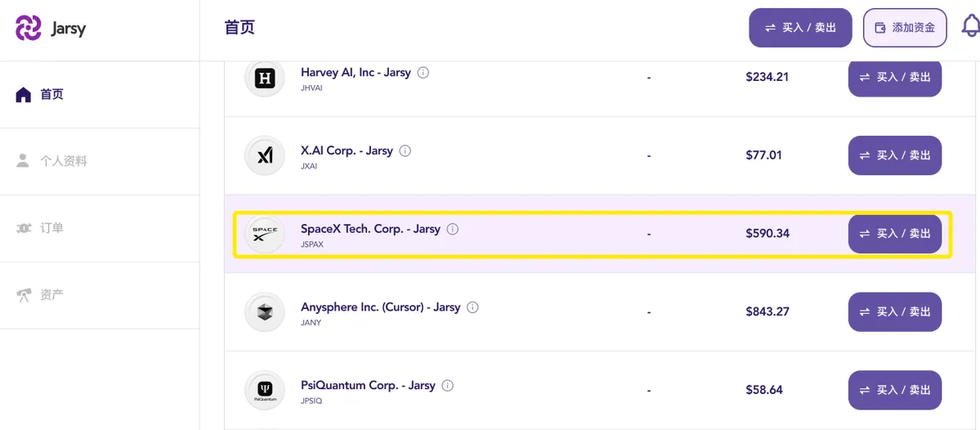
Task: Click the Anysphere Cursor logo
Action: [x=265, y=311]
